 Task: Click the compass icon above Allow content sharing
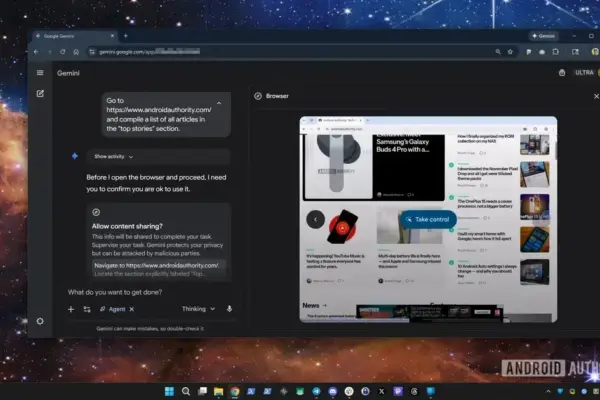(96, 212)
